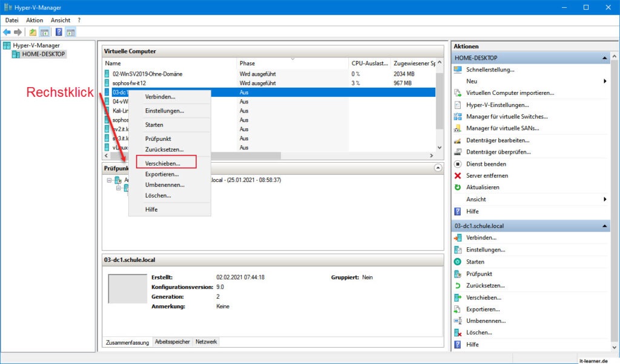
Task: Click the red X Server entfernen icon
Action: pyautogui.click(x=458, y=176)
